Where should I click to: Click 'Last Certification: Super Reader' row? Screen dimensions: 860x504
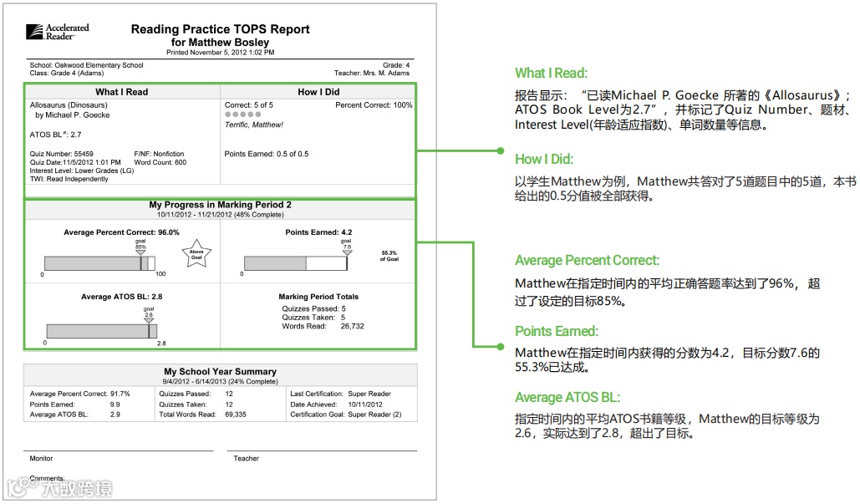click(341, 394)
